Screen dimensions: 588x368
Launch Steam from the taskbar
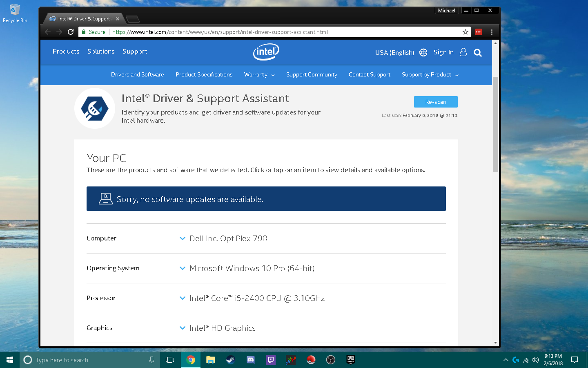click(x=231, y=360)
